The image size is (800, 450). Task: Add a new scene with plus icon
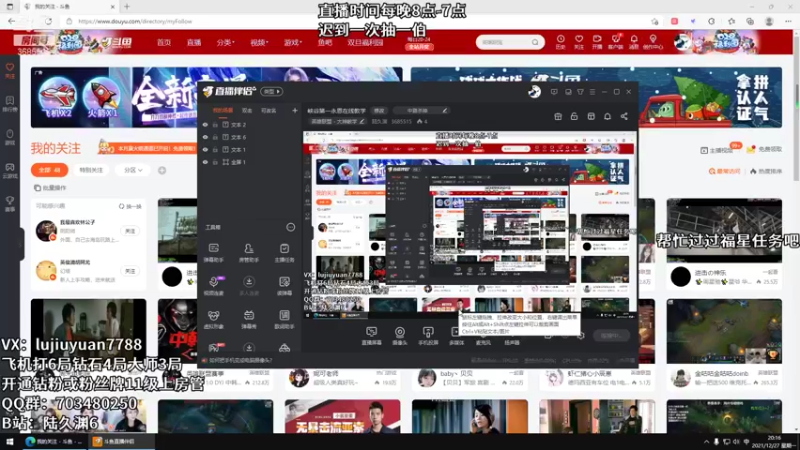tap(294, 110)
